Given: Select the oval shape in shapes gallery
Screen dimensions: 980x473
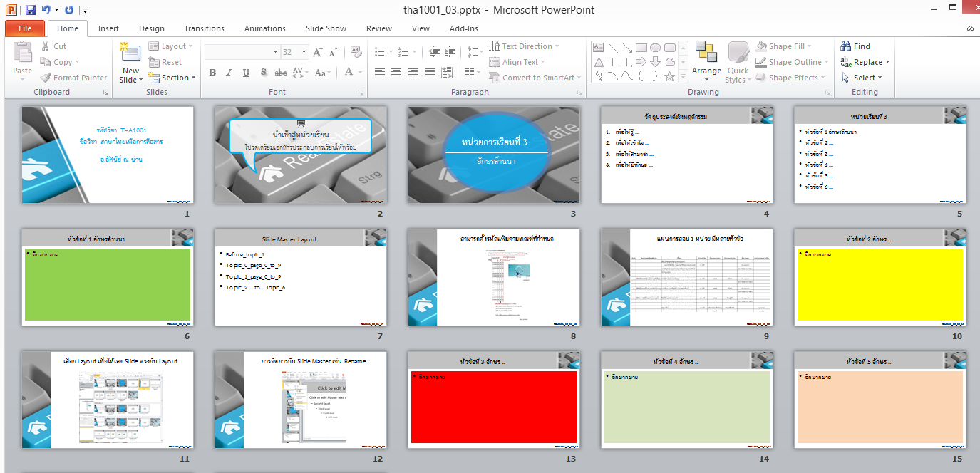Looking at the screenshot, I should pos(655,48).
